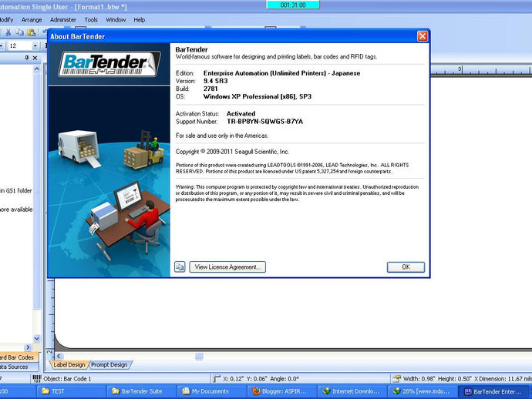The width and height of the screenshot is (532, 399).
Task: Click the font size field showing 12
Action: point(20,45)
